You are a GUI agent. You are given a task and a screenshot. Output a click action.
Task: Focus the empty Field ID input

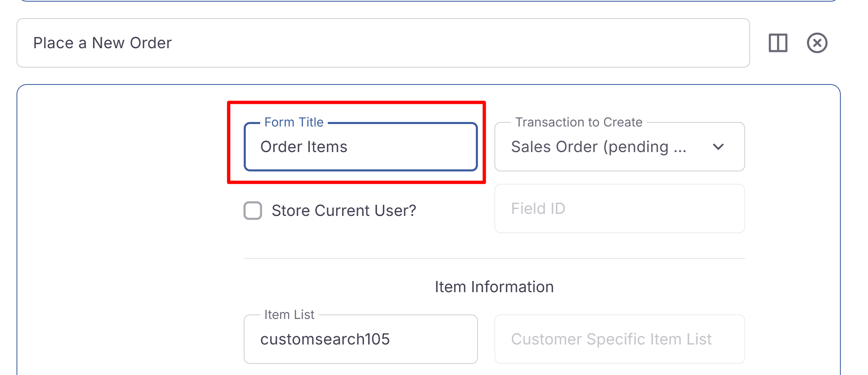(619, 209)
